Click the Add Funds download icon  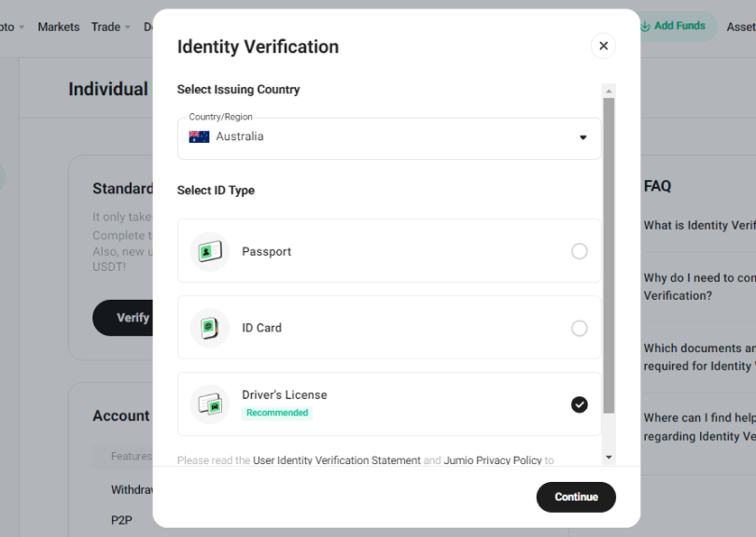coord(645,26)
